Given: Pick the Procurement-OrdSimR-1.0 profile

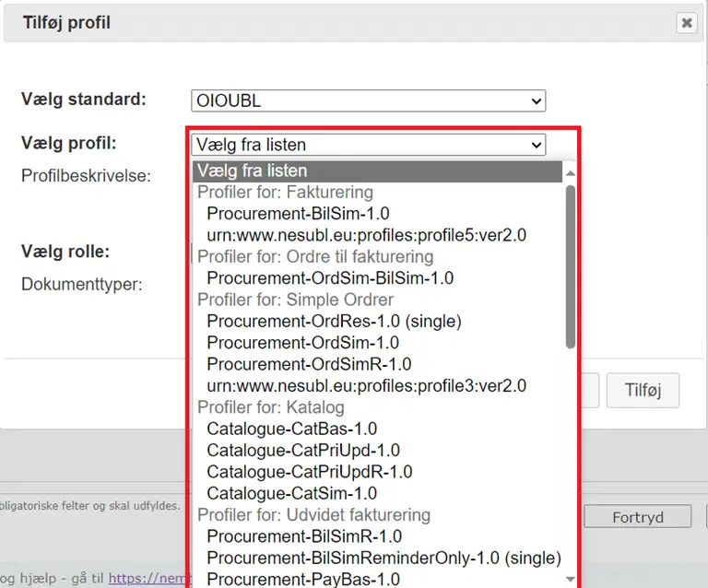Looking at the screenshot, I should coord(309,364).
